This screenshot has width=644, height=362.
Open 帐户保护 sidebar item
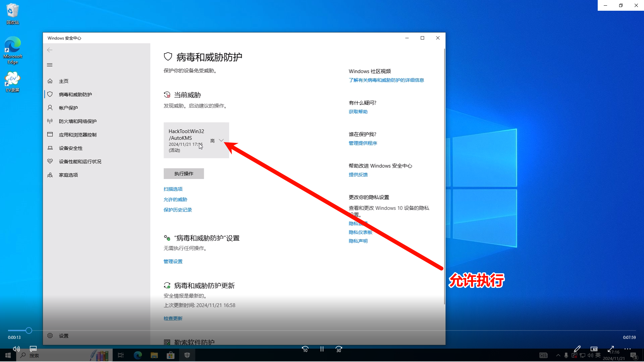click(97, 108)
